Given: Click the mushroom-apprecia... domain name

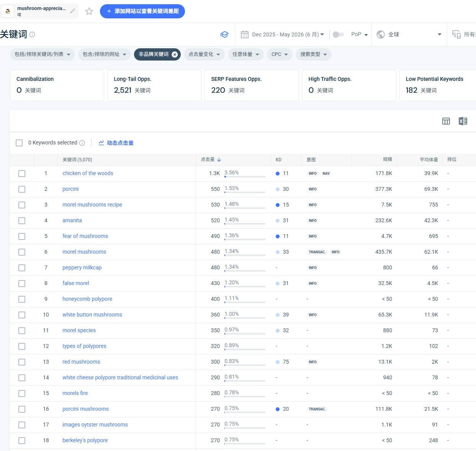Looking at the screenshot, I should [41, 8].
